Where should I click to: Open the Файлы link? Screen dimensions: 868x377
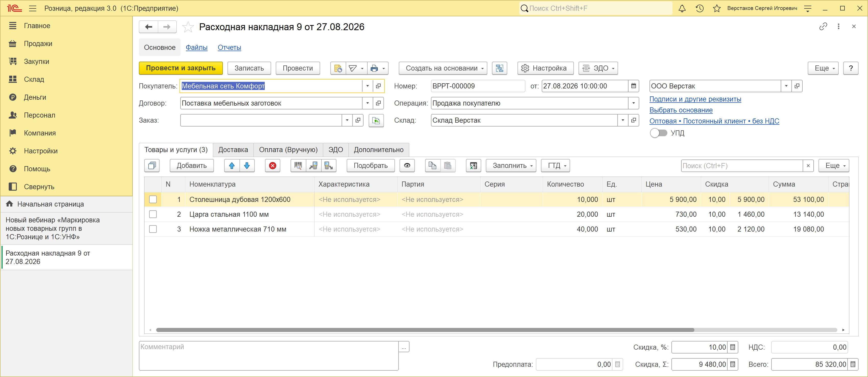196,48
